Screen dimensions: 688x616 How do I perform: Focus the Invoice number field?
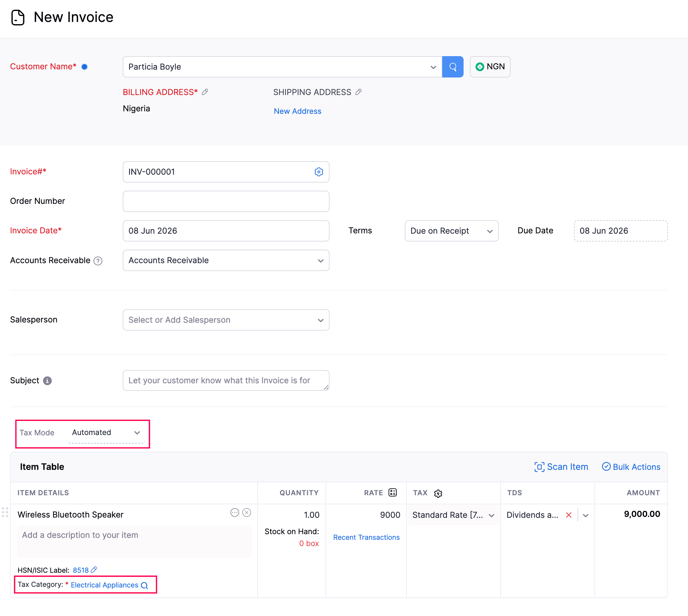point(226,172)
